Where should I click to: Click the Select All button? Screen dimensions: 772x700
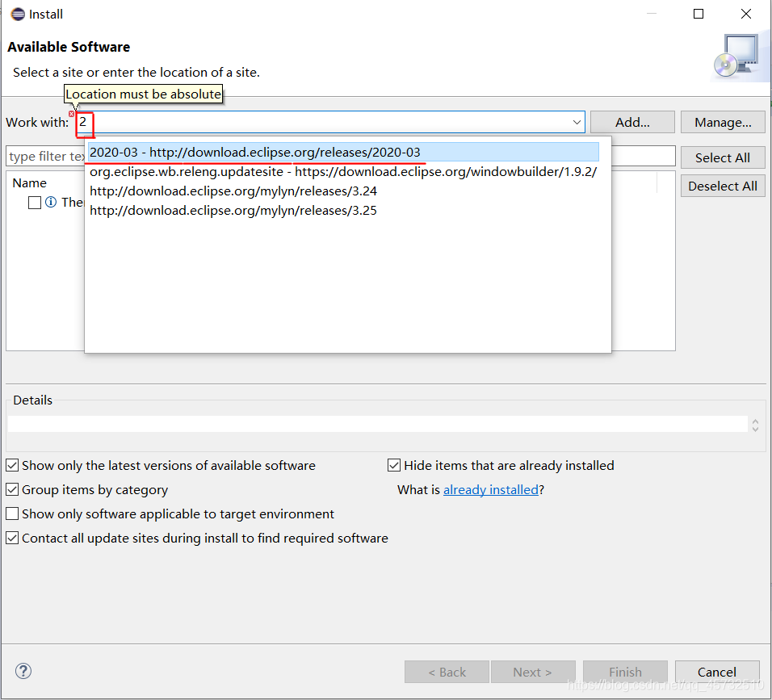point(723,157)
